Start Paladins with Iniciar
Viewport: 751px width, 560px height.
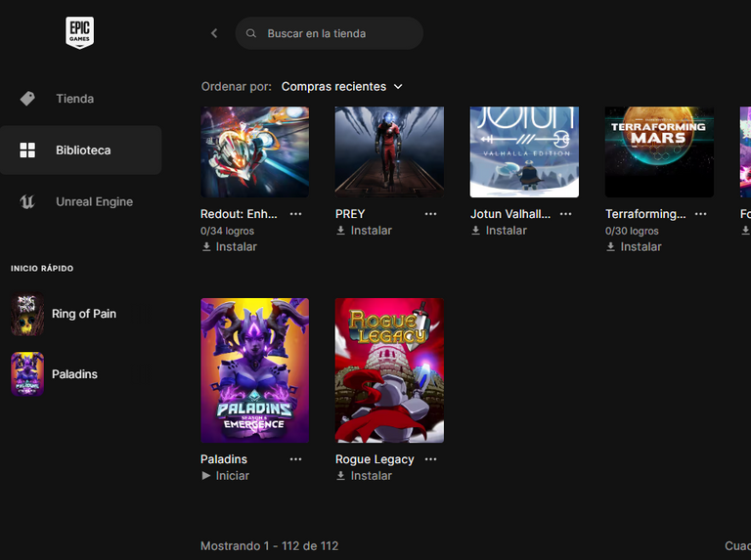tap(226, 475)
